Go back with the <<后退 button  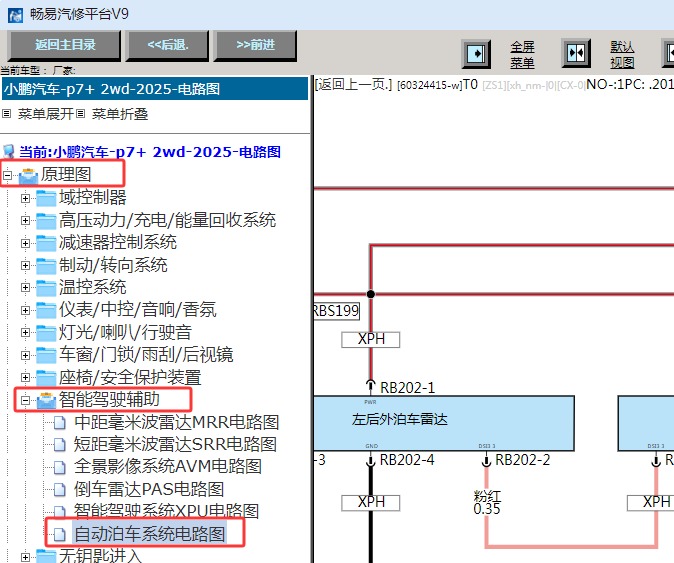(167, 45)
